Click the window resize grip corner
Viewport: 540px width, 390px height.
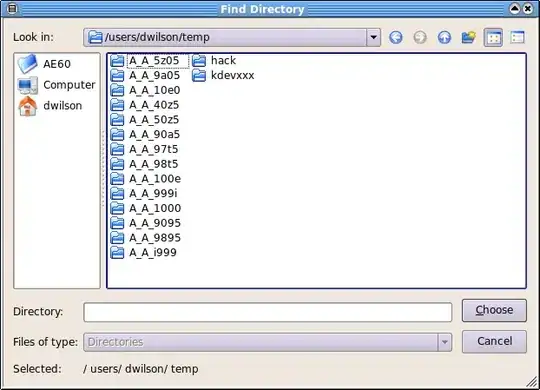(x=533, y=382)
